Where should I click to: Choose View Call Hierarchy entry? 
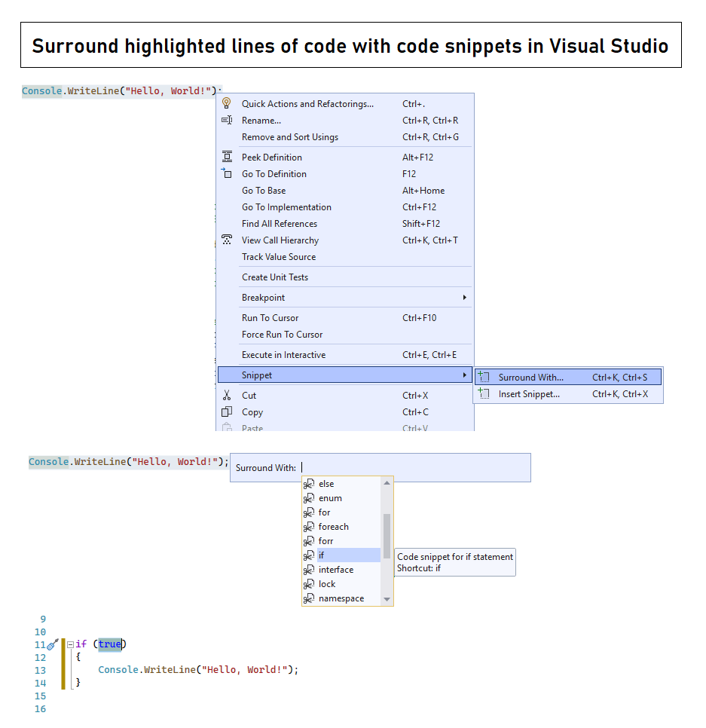pos(345,240)
